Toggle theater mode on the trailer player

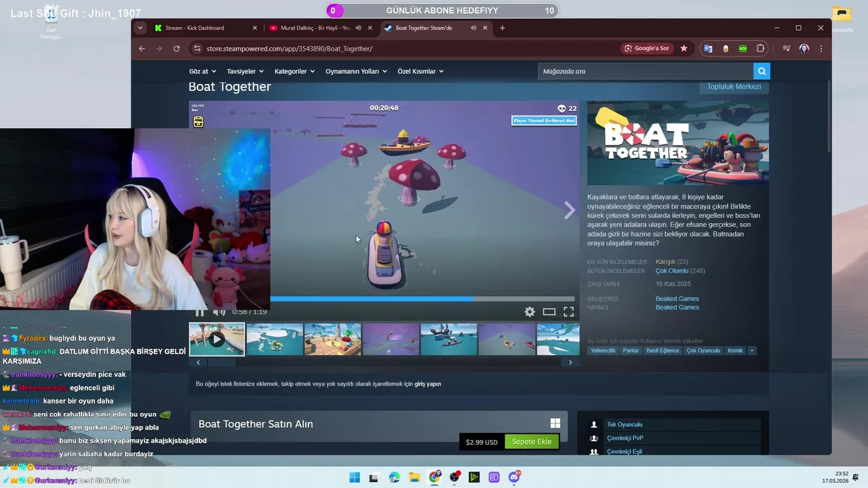tap(549, 312)
